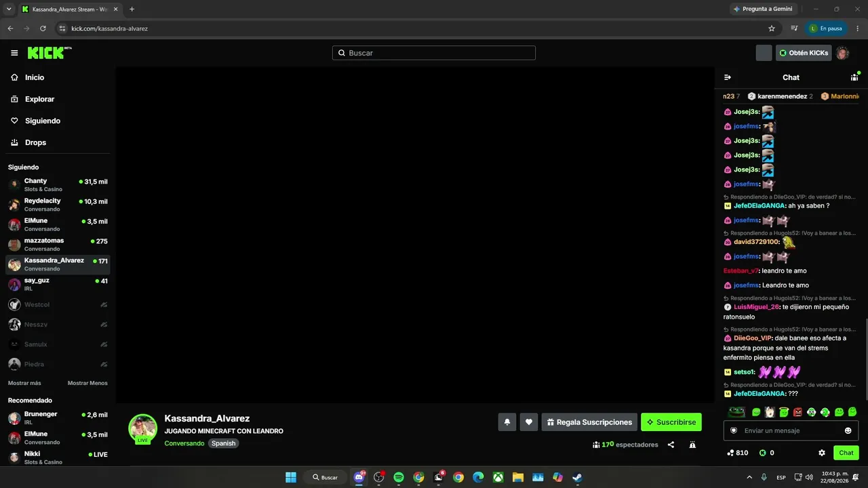Image resolution: width=868 pixels, height=488 pixels.
Task: Go back in browser history
Action: (10, 28)
